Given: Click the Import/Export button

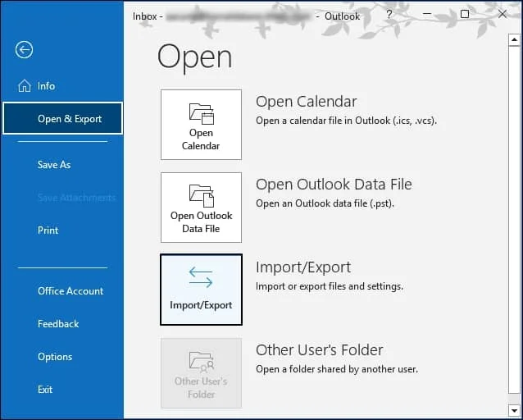Looking at the screenshot, I should click(201, 290).
